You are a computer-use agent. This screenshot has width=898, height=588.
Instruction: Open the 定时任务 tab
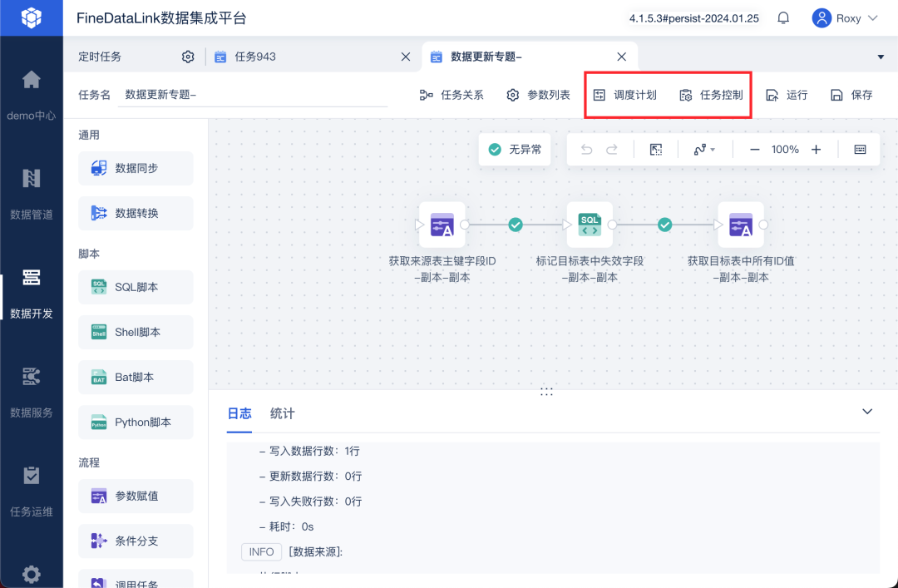[x=100, y=57]
